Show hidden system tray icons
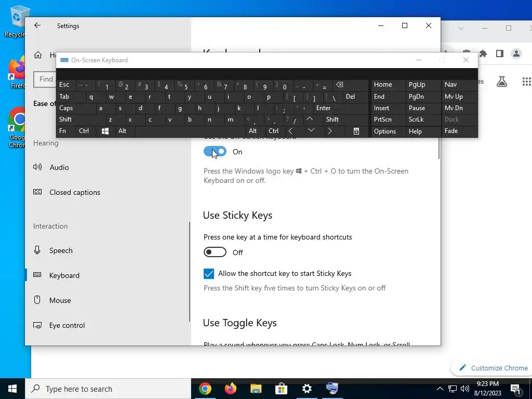Image resolution: width=532 pixels, height=399 pixels. point(440,389)
